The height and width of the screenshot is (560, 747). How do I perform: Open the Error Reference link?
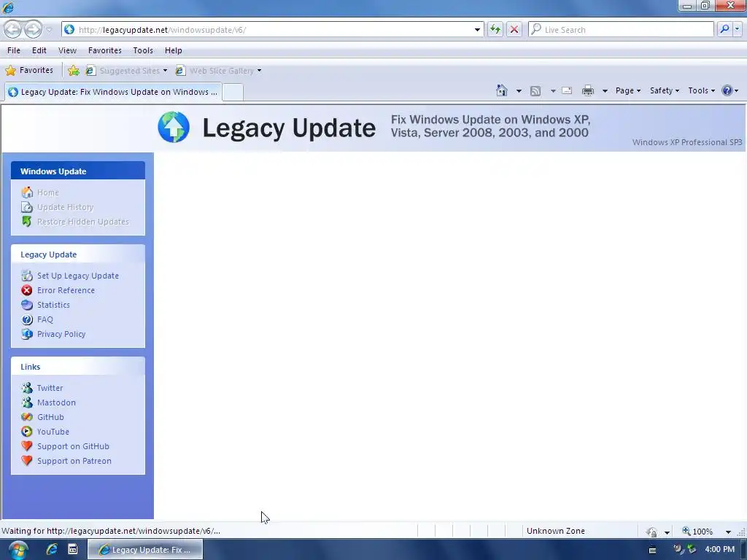[x=66, y=290]
